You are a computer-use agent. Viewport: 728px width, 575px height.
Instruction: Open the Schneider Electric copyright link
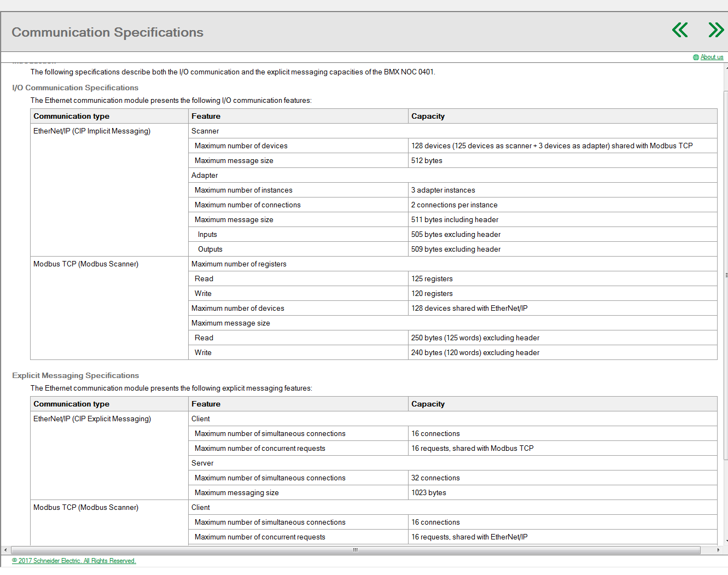point(74,561)
